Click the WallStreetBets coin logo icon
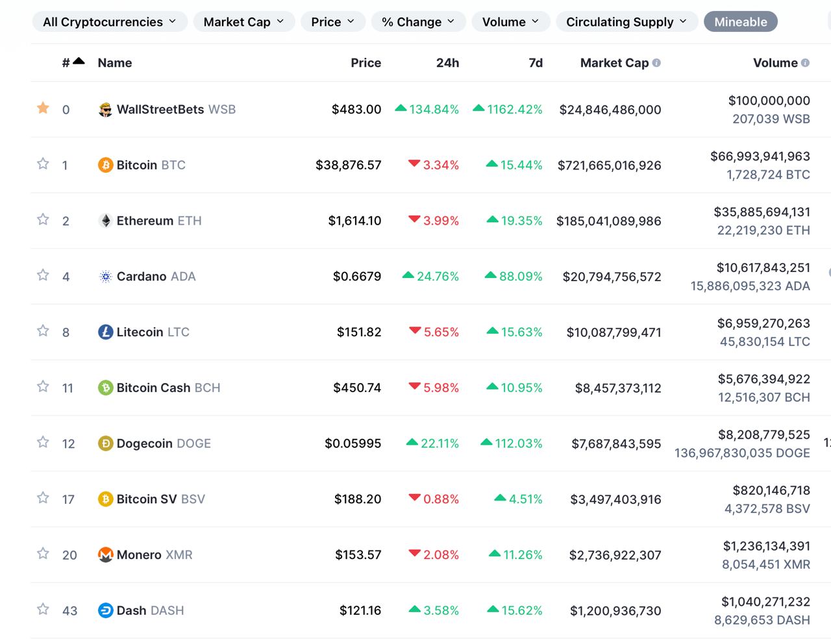 (x=105, y=110)
